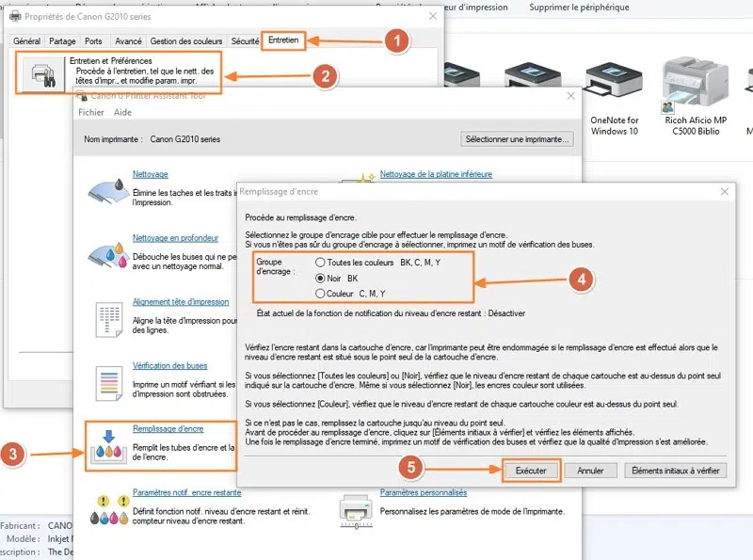Open the Paramètres personnalisés link
The height and width of the screenshot is (560, 753).
click(x=423, y=492)
